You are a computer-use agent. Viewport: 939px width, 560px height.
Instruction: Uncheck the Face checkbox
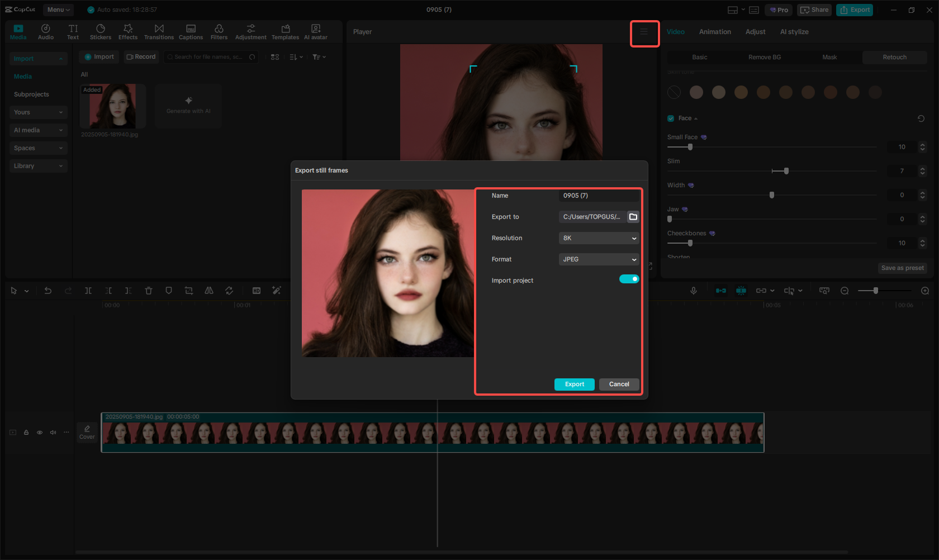coord(671,118)
